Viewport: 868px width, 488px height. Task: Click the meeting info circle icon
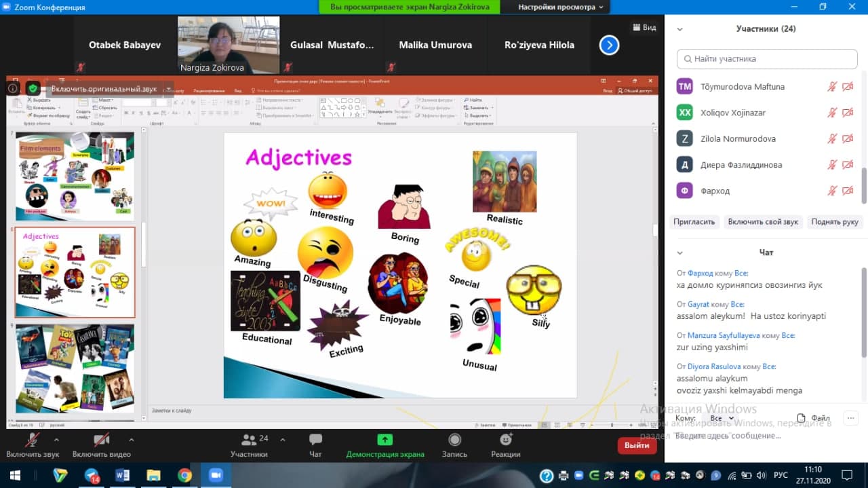pos(13,88)
